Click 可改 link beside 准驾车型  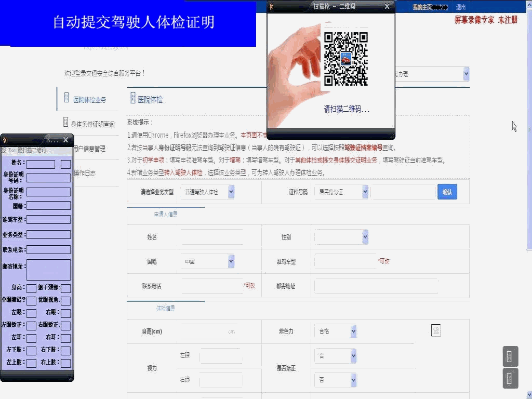[x=384, y=261]
